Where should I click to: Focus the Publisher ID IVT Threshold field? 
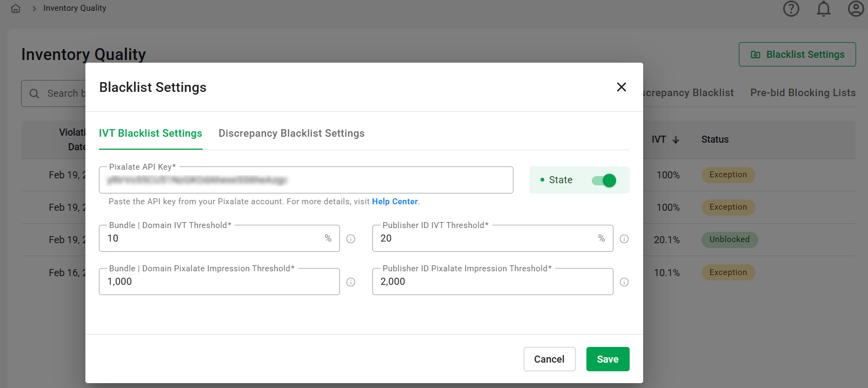(486, 239)
